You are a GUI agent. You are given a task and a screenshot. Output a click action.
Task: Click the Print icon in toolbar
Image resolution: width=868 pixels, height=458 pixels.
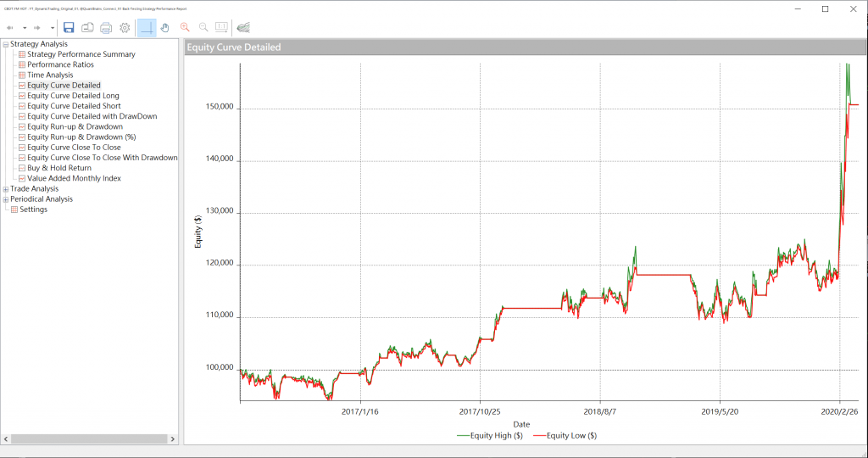106,27
